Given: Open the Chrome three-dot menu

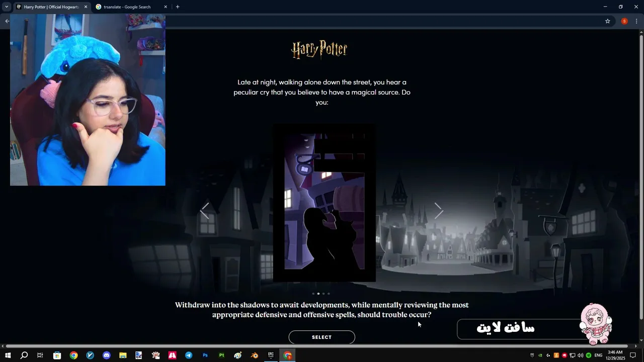Looking at the screenshot, I should pyautogui.click(x=636, y=21).
